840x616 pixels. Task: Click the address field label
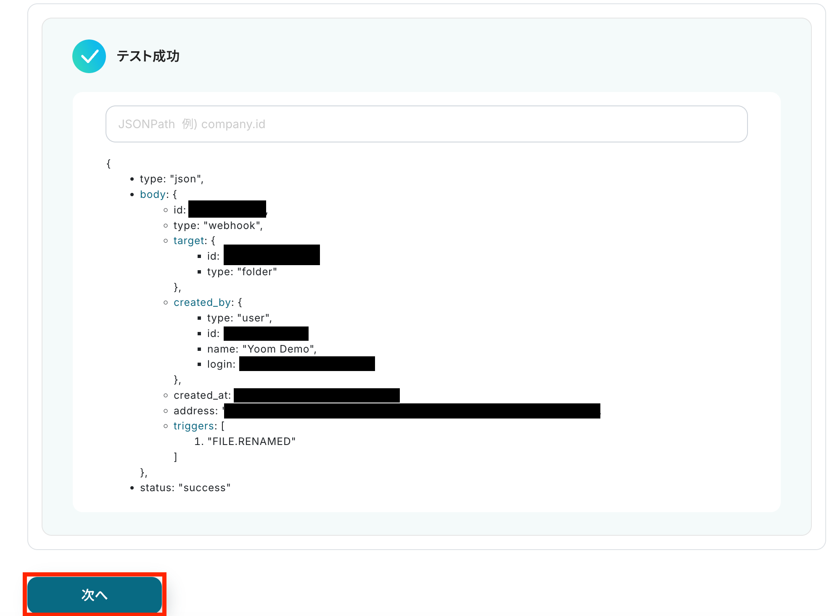(x=195, y=411)
